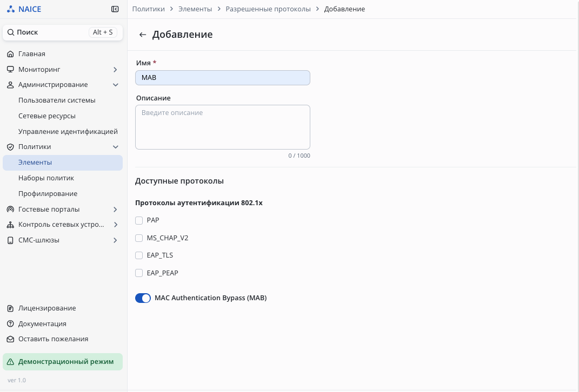
Task: Go to Разрешенные протоколы breadcrumb
Action: coord(268,9)
